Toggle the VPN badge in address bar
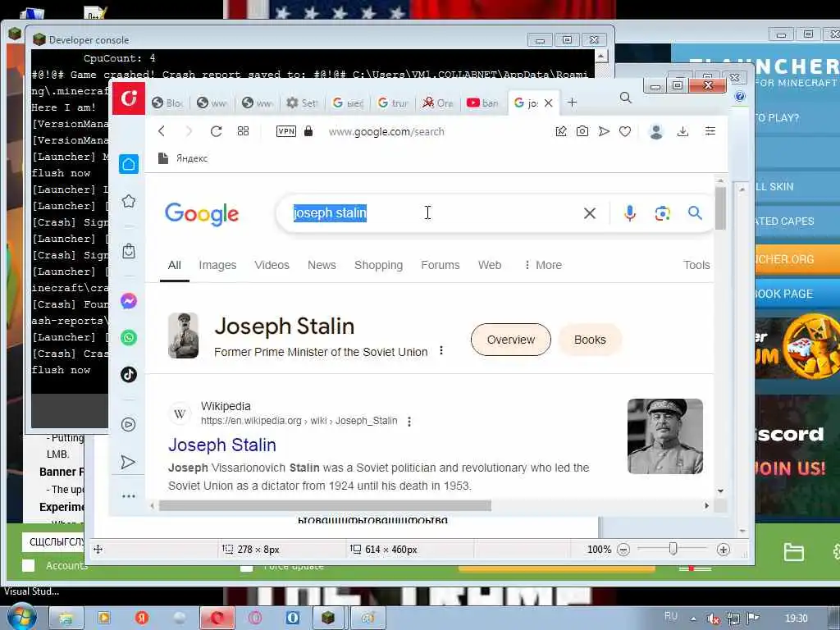This screenshot has width=840, height=630. (286, 131)
